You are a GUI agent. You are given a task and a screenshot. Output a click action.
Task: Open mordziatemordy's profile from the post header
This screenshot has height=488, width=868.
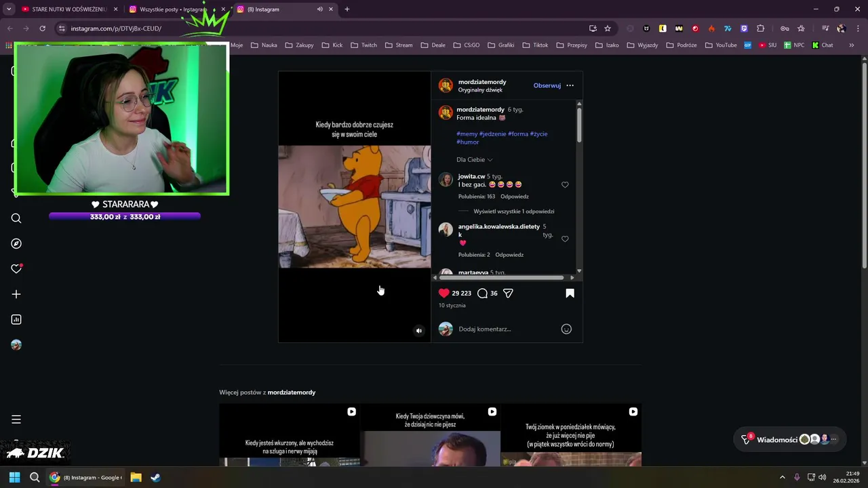click(x=482, y=82)
